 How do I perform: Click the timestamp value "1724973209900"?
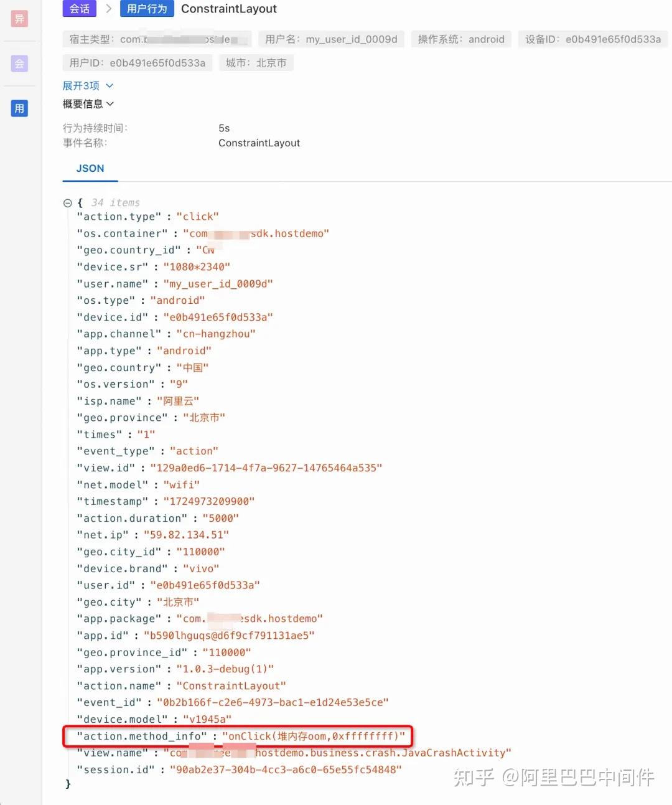point(209,502)
